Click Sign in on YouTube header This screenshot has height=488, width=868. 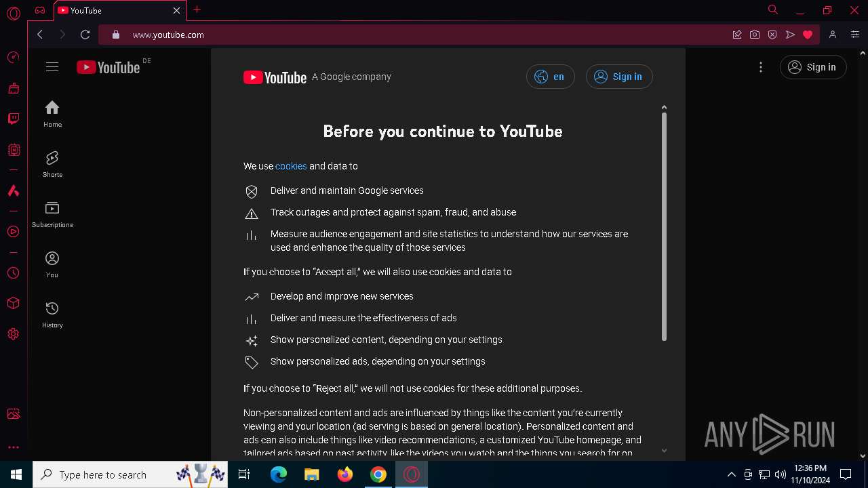[x=813, y=67]
